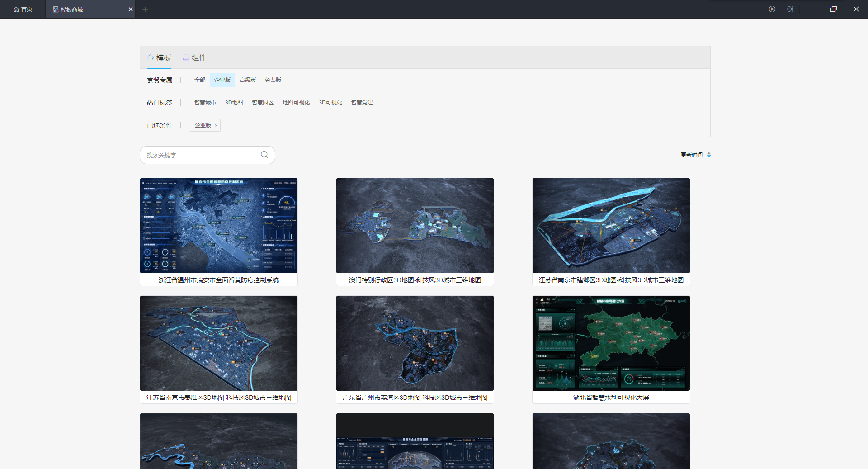This screenshot has width=868, height=469.
Task: Click title 江苏省南京市秦淮区3D地图
Action: click(x=219, y=398)
